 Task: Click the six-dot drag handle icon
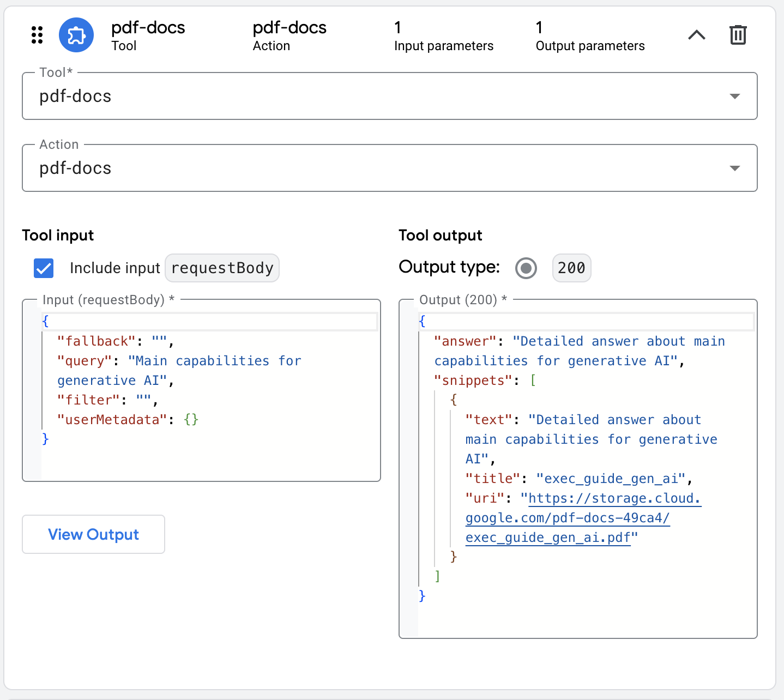(x=37, y=35)
